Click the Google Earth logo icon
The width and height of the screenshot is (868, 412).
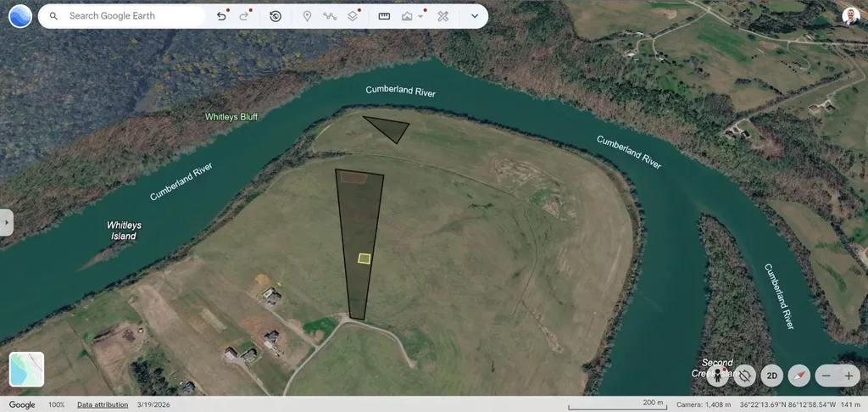pos(20,16)
